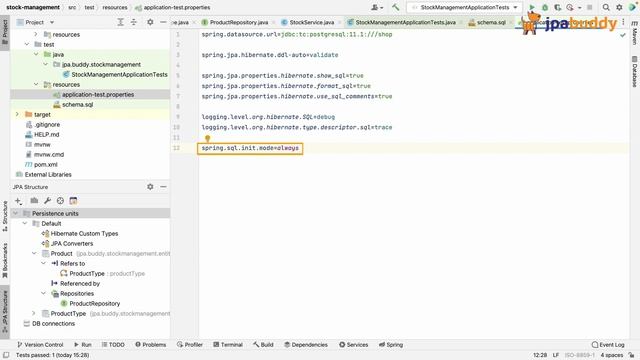Stop the running process with stop icon
The width and height of the screenshot is (640, 360).
[589, 7]
